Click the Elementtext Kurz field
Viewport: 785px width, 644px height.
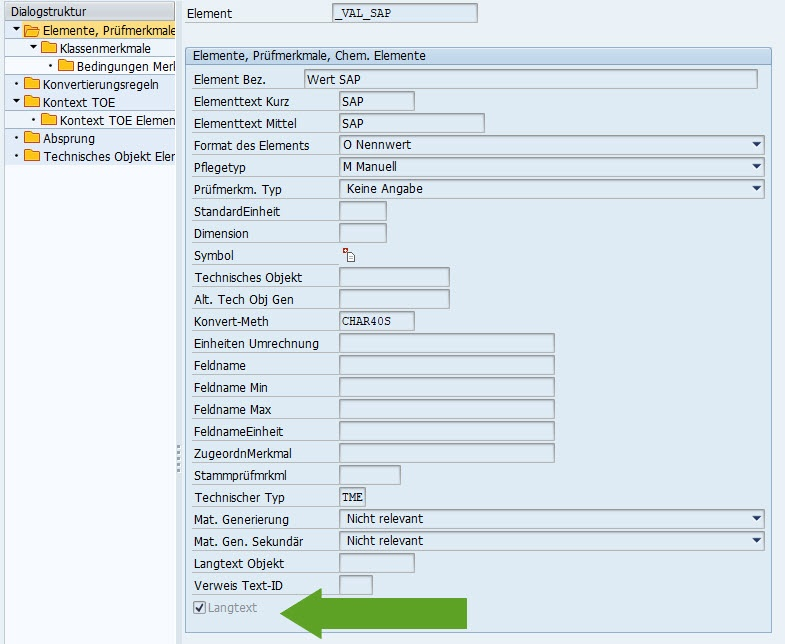click(376, 101)
